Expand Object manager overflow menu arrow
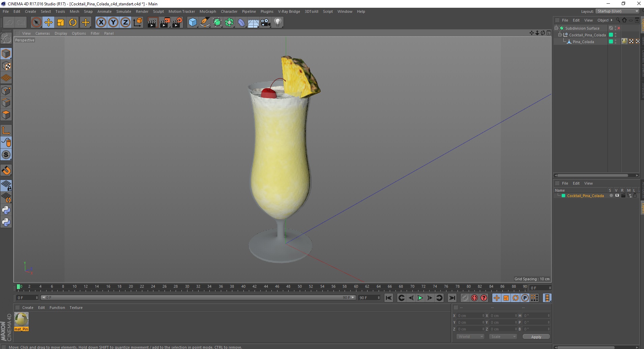 (x=611, y=20)
